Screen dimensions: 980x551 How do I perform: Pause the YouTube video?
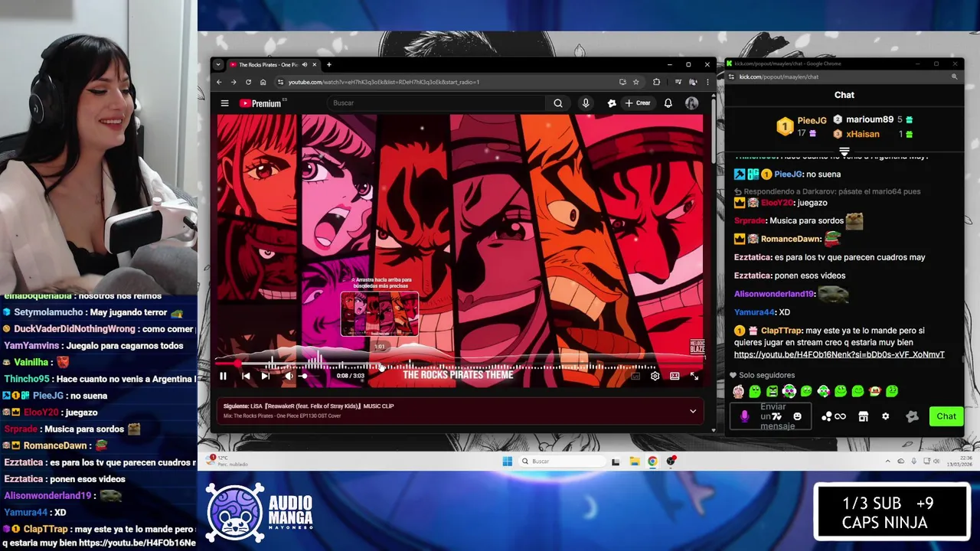[223, 376]
